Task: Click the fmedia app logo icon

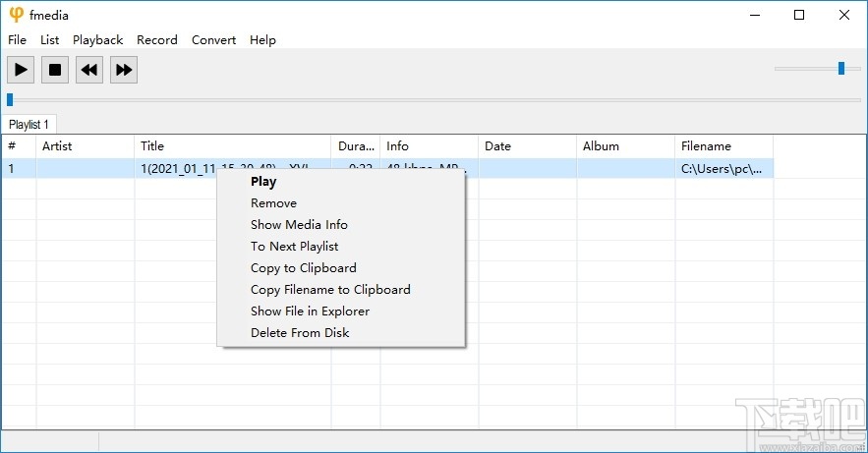Action: tap(16, 15)
